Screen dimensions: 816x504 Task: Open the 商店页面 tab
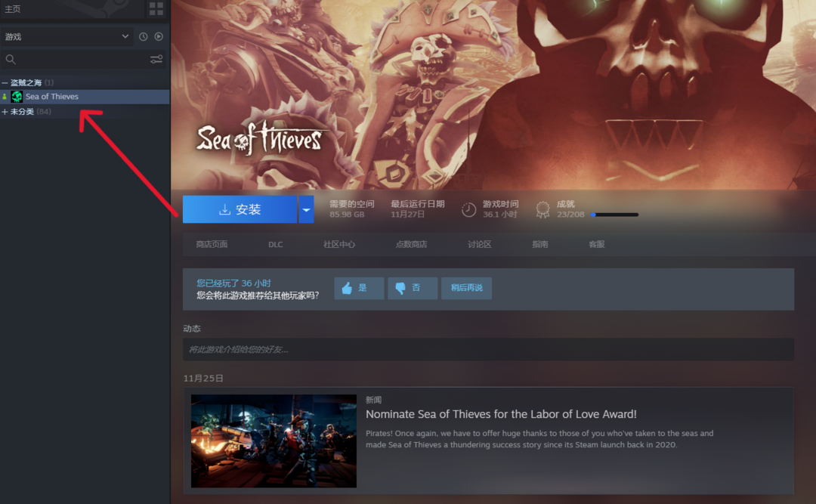212,244
